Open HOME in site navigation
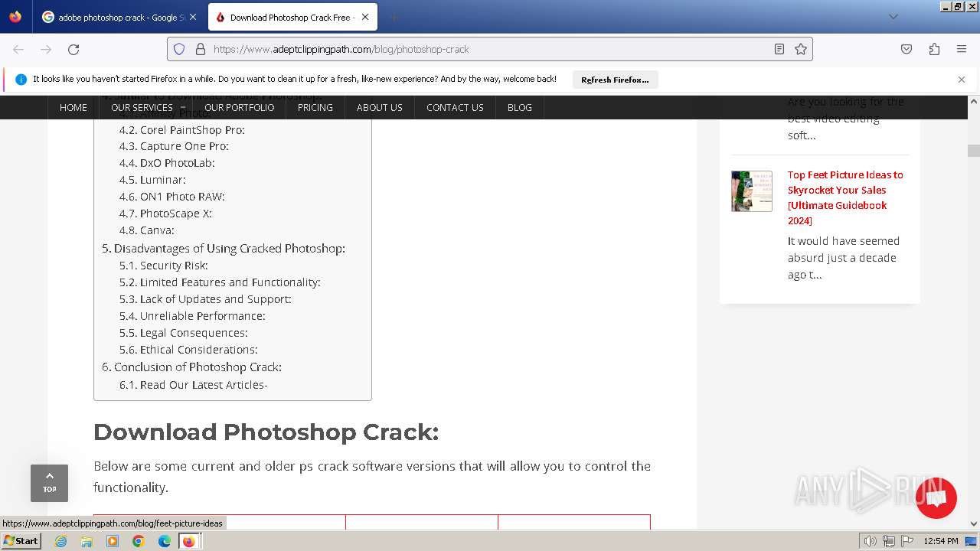 pyautogui.click(x=73, y=108)
